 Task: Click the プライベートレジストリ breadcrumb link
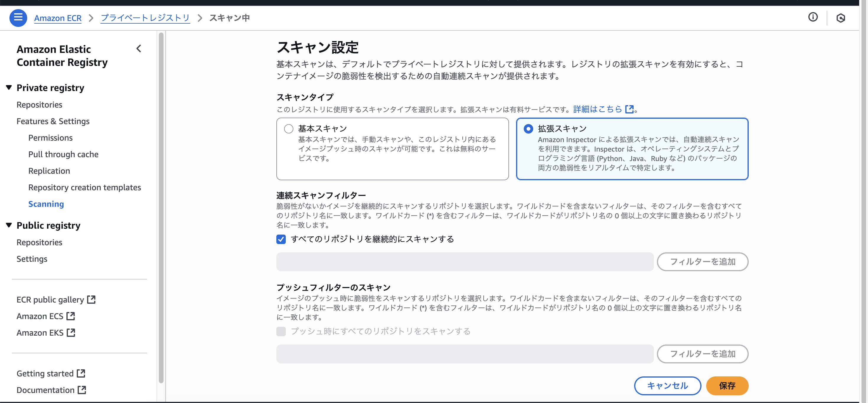pyautogui.click(x=145, y=18)
